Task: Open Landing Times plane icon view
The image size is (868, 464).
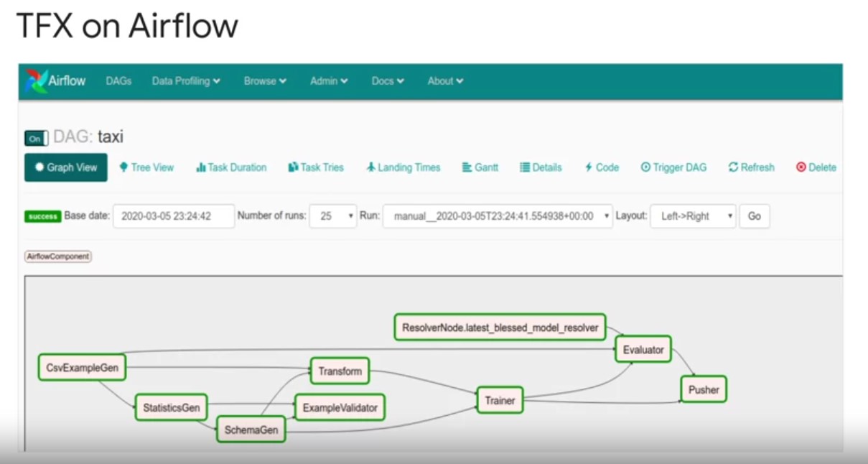Action: [370, 167]
